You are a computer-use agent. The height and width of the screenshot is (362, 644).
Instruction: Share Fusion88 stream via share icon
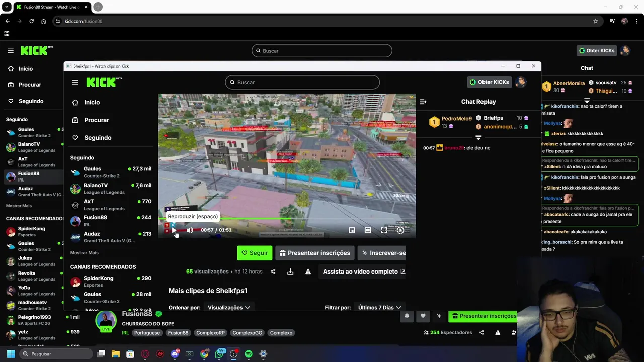point(481,333)
